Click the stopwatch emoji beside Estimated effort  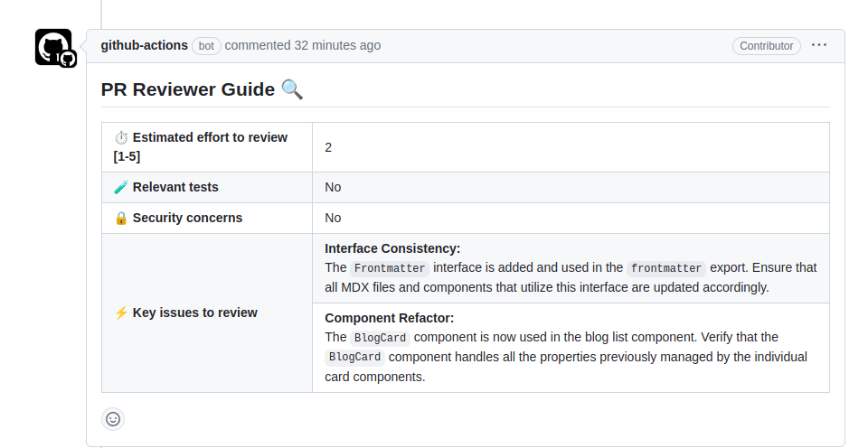coord(121,138)
